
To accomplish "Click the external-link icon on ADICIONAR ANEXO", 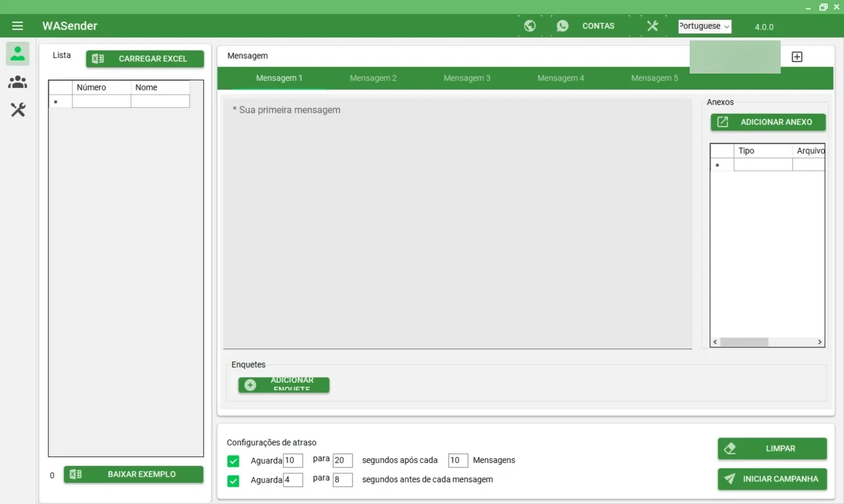I will (x=722, y=122).
